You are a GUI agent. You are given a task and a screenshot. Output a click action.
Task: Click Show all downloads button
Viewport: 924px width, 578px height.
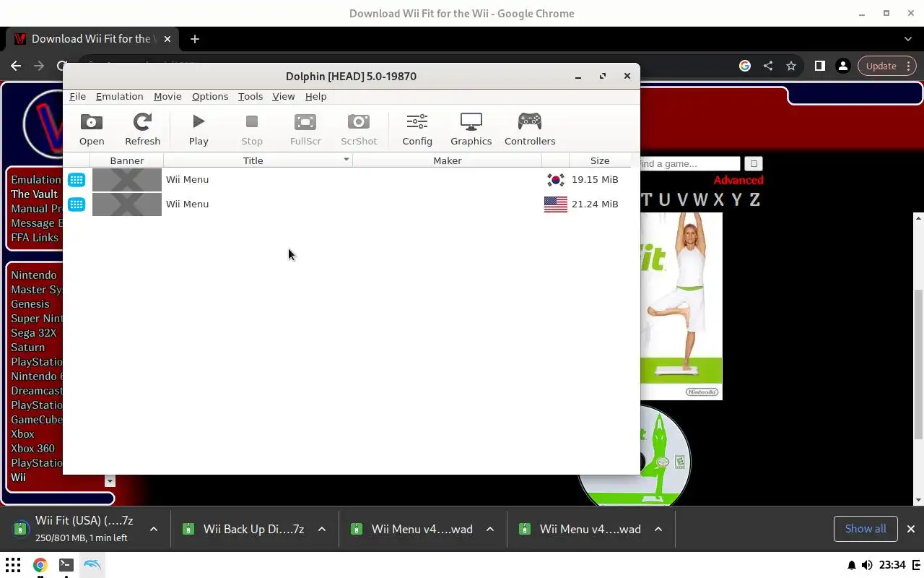pos(866,529)
